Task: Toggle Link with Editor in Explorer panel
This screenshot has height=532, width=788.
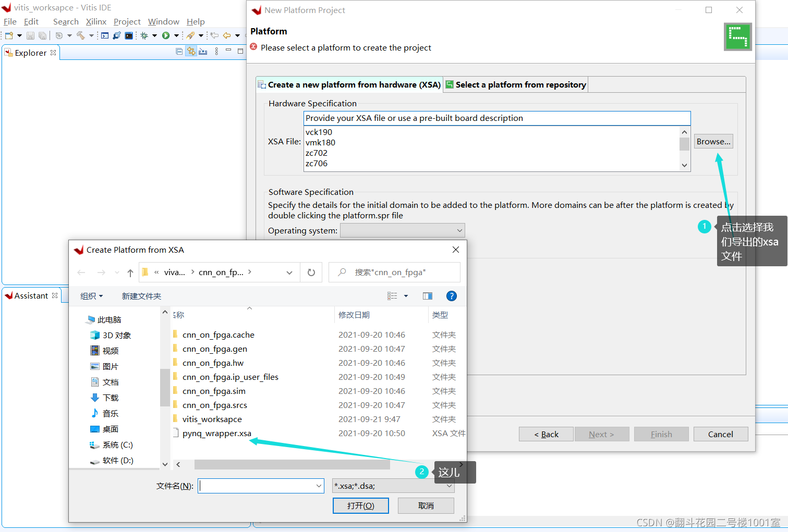Action: point(191,51)
